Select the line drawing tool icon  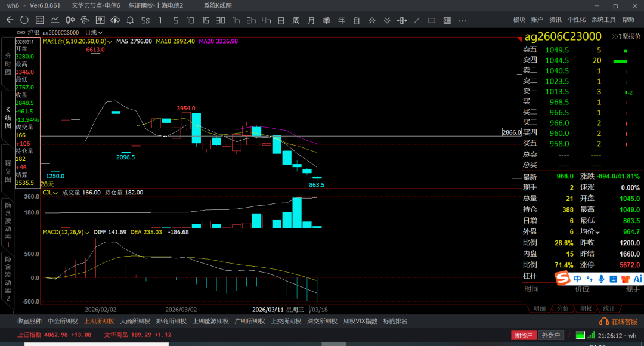point(416,20)
